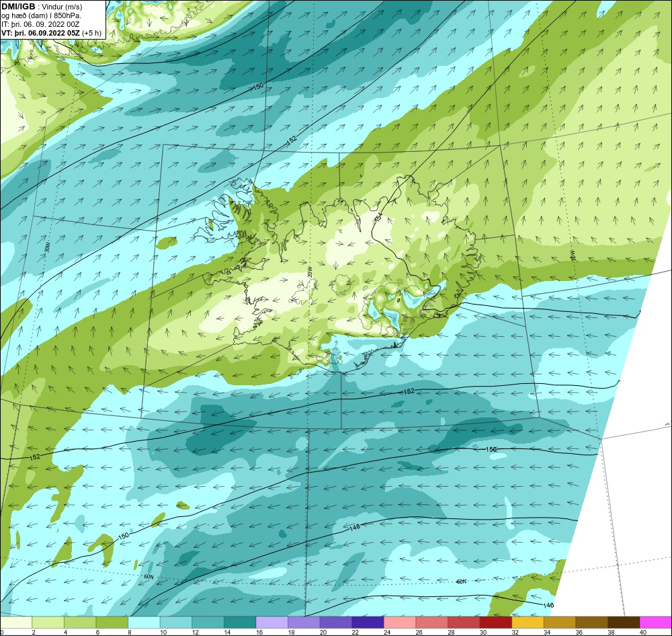672x636 pixels.
Task: Select the 'IT: þri. 06. 09. 2022 00Z' line
Action: [40, 24]
